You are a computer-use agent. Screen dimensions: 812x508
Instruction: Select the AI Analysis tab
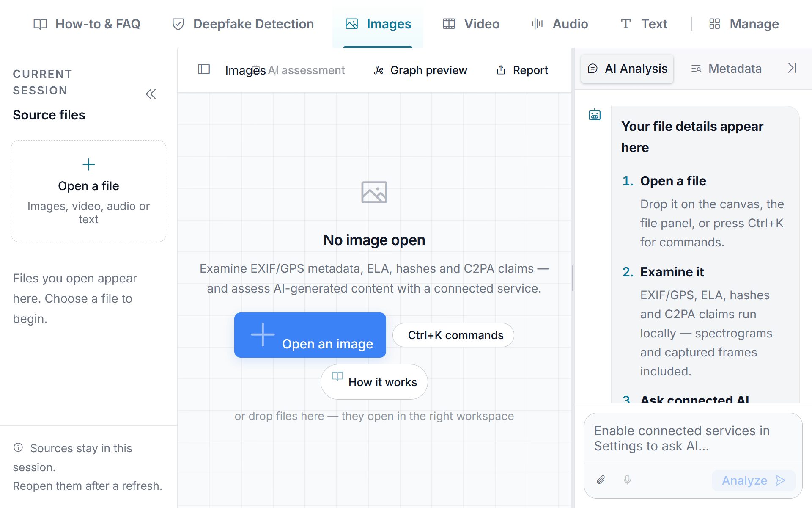coord(627,69)
